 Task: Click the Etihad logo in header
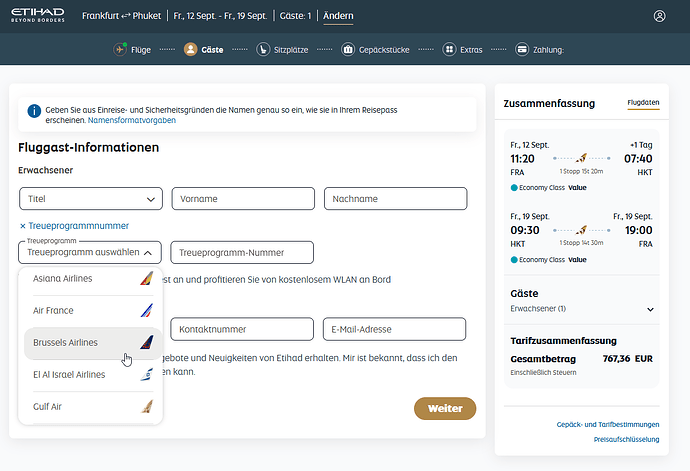[x=38, y=15]
